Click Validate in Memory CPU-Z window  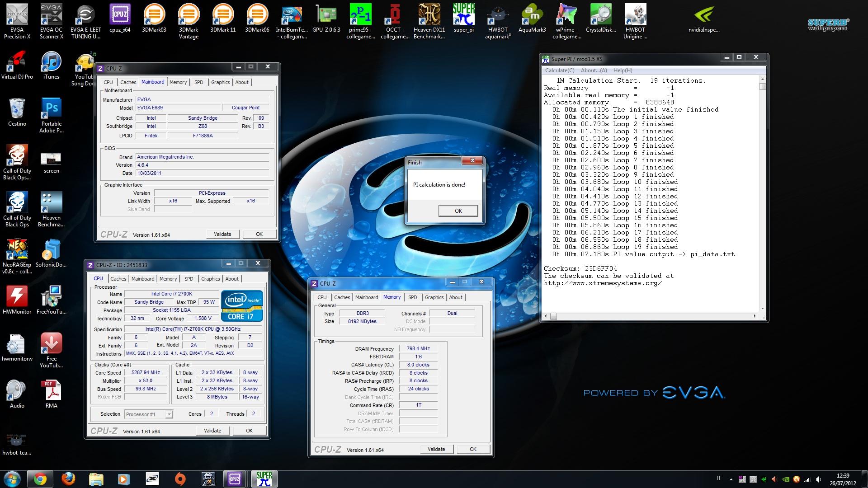click(x=436, y=449)
